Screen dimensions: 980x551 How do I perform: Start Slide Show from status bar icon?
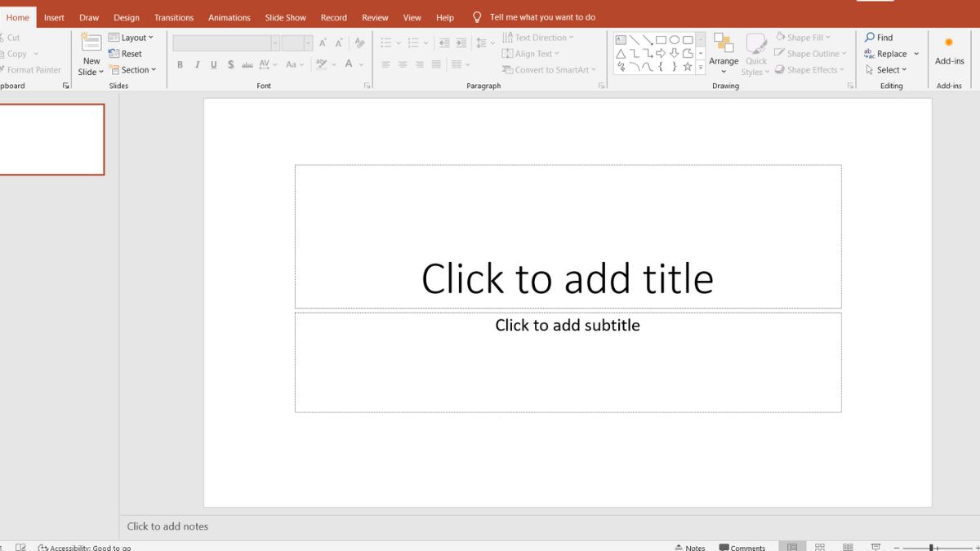875,547
